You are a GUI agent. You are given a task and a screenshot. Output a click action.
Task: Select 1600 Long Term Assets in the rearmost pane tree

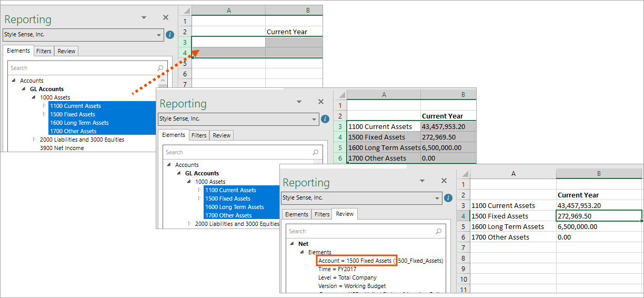click(79, 123)
